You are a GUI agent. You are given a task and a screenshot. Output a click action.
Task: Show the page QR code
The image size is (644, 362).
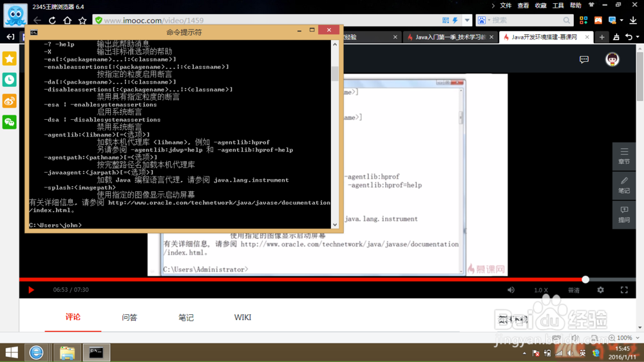coord(446,20)
